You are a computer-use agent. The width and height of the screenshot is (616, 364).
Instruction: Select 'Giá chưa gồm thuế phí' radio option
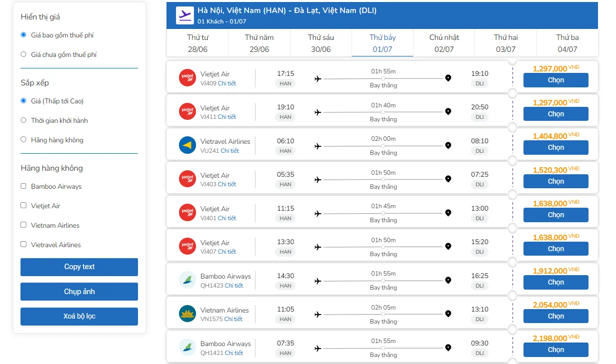pos(23,54)
